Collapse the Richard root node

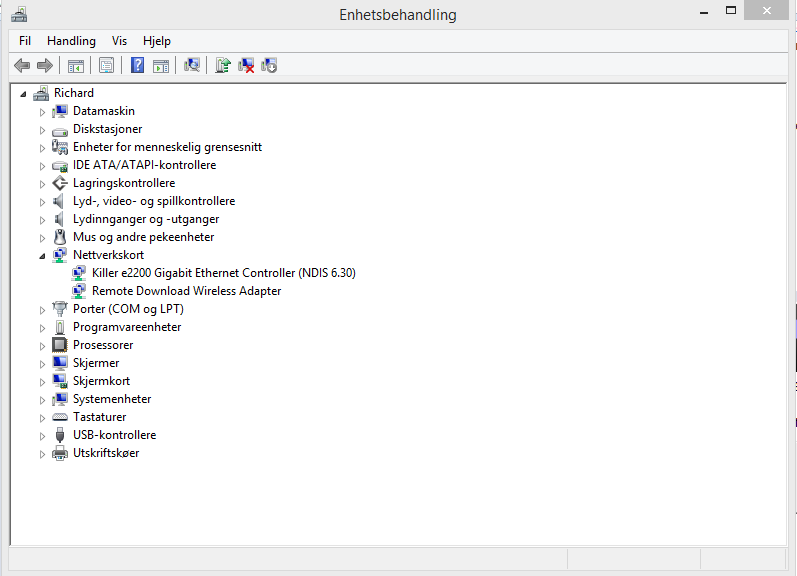point(23,94)
